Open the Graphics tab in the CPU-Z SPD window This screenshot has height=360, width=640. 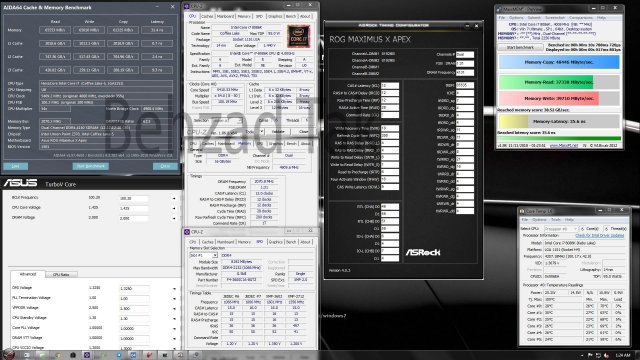pos(275,242)
